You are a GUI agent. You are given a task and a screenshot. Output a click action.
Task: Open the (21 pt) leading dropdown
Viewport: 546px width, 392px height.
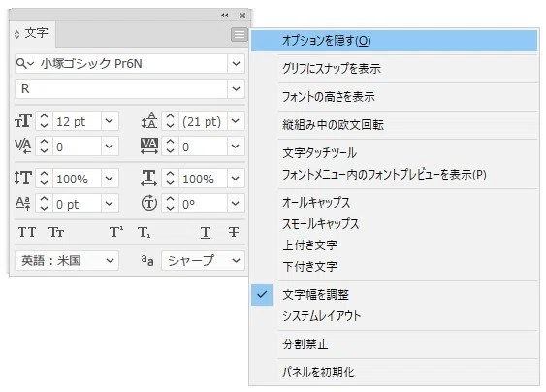tap(236, 121)
